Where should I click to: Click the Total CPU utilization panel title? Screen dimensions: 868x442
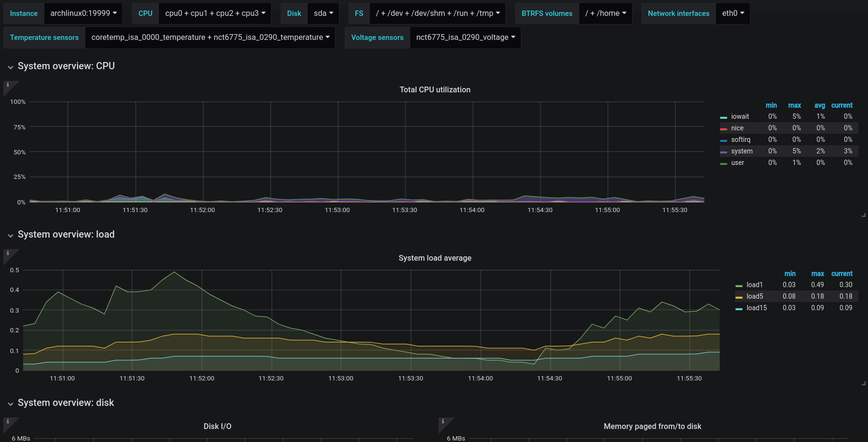[435, 89]
